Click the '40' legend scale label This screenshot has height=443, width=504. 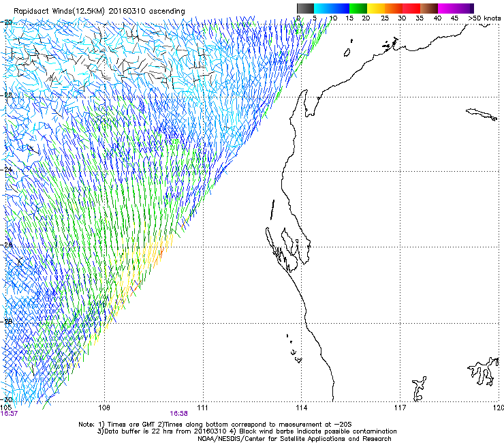coord(437,18)
